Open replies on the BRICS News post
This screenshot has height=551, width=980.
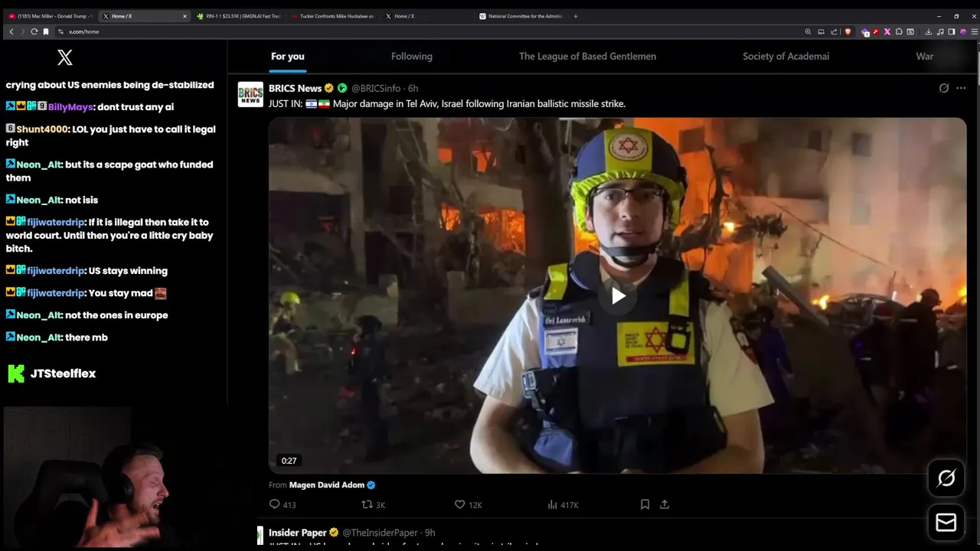point(283,504)
